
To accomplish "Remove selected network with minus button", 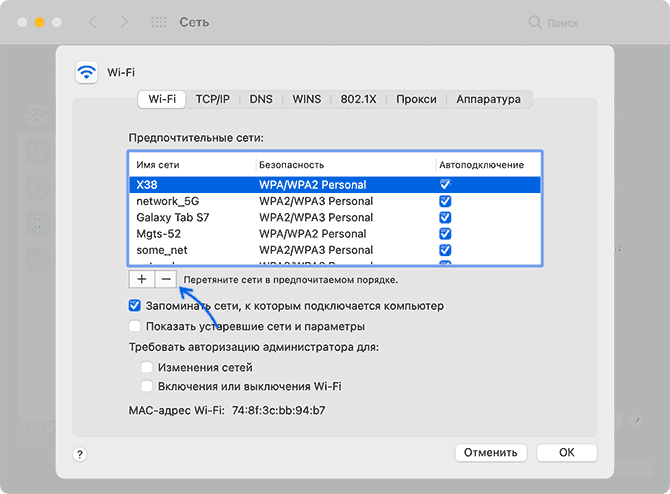I will 166,279.
